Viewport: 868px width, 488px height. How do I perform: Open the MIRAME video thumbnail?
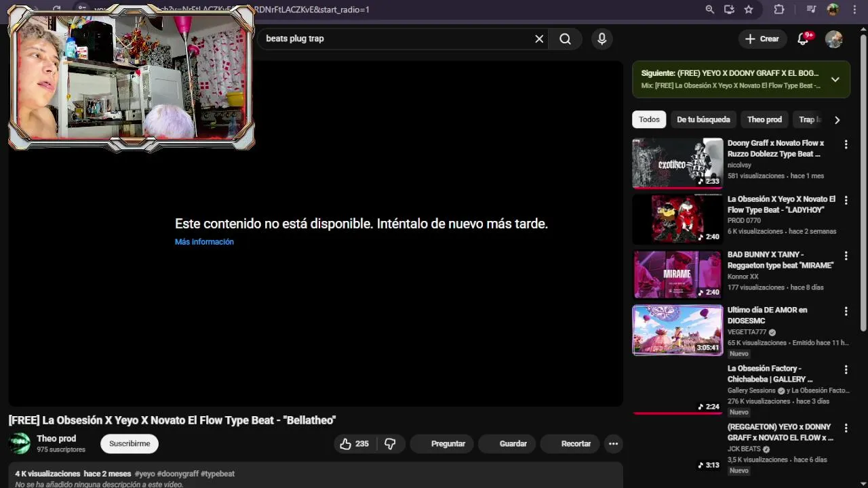tap(677, 274)
